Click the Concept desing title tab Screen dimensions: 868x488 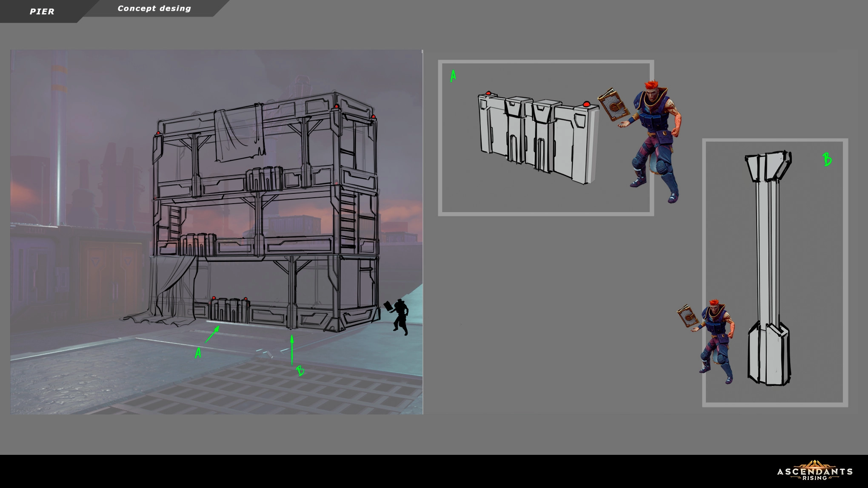click(154, 9)
